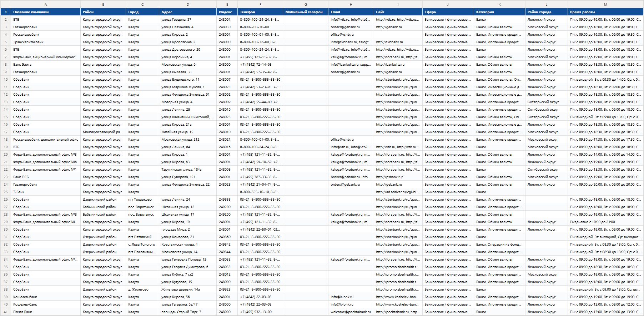Click address 'Московская улица, 6'

pyautogui.click(x=188, y=65)
